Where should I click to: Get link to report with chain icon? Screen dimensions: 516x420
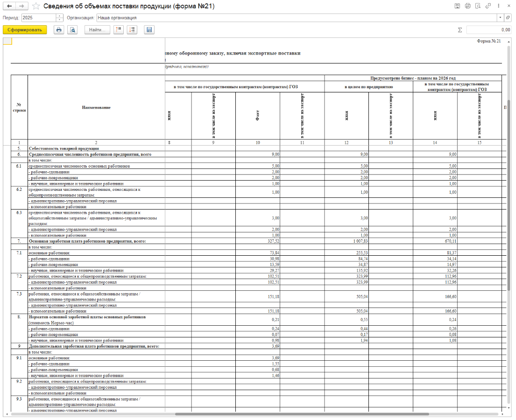pyautogui.click(x=488, y=6)
